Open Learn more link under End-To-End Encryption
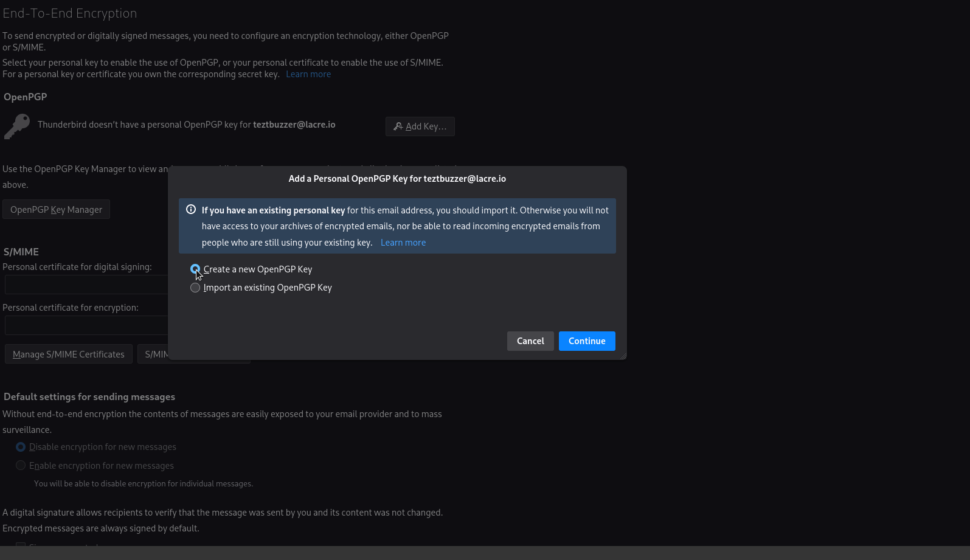Image resolution: width=970 pixels, height=560 pixels. point(308,74)
